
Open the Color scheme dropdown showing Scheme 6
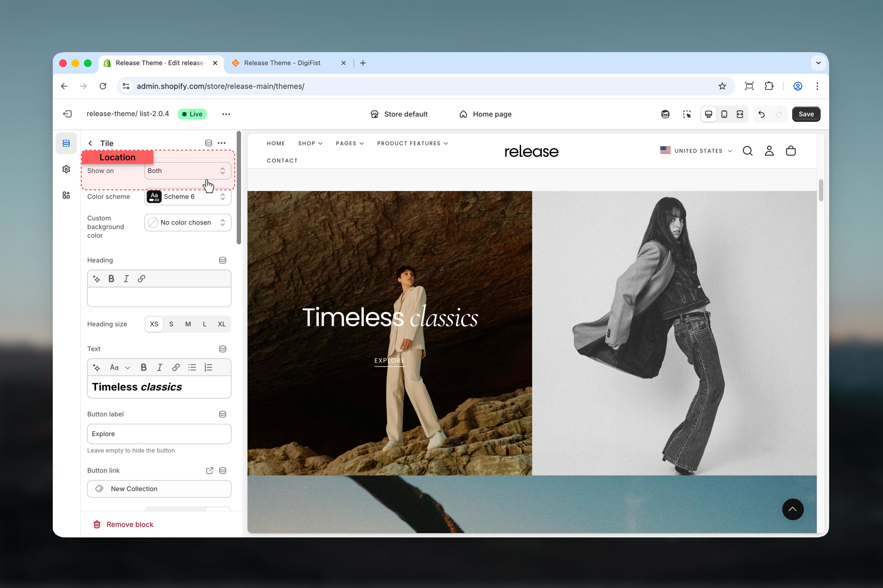click(x=188, y=197)
